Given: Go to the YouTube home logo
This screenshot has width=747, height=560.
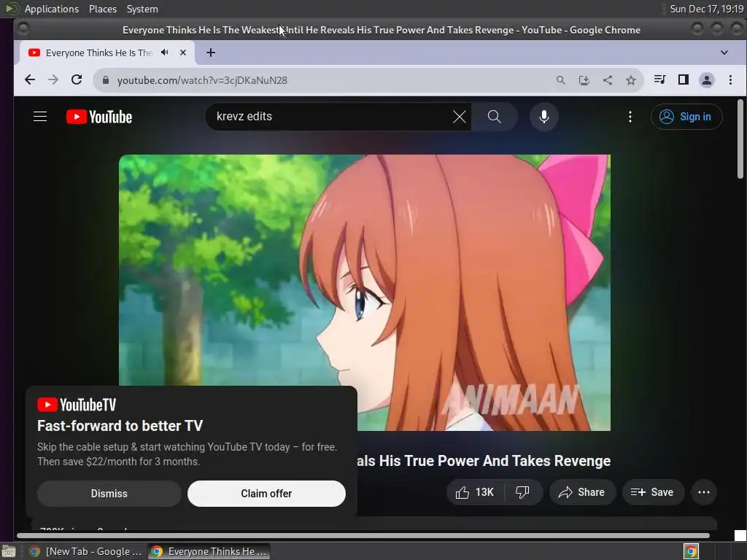Looking at the screenshot, I should pos(99,117).
